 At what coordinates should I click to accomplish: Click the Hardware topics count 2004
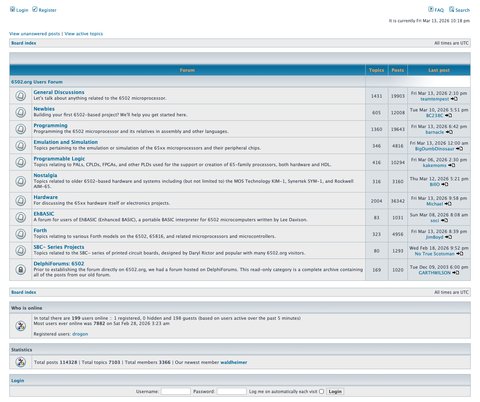tap(377, 201)
